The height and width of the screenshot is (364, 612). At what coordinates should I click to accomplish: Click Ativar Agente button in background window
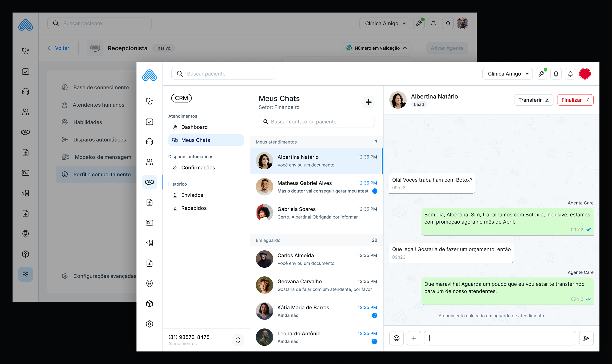click(x=447, y=48)
